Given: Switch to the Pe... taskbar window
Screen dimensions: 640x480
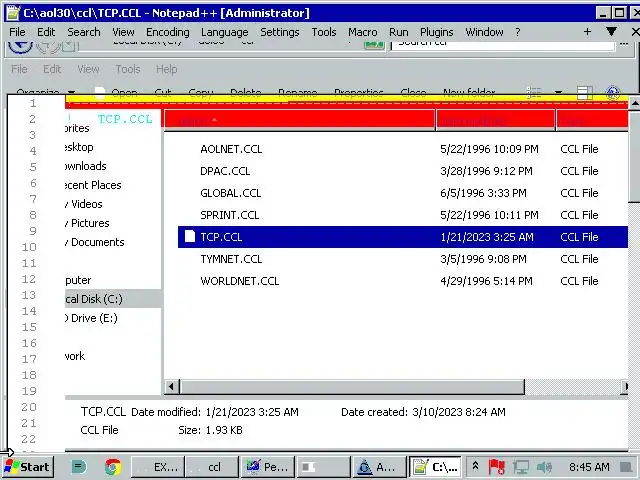Looking at the screenshot, I should point(267,467).
